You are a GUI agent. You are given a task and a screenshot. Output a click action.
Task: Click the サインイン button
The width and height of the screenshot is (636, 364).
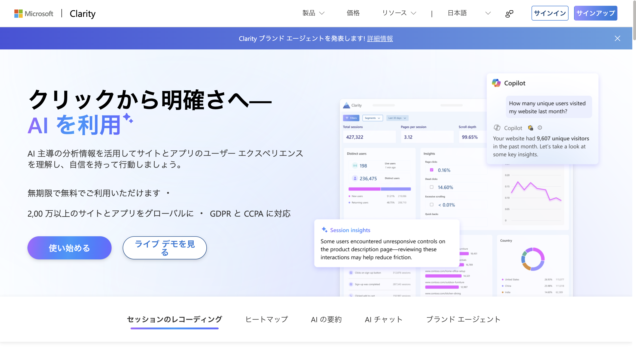click(550, 13)
